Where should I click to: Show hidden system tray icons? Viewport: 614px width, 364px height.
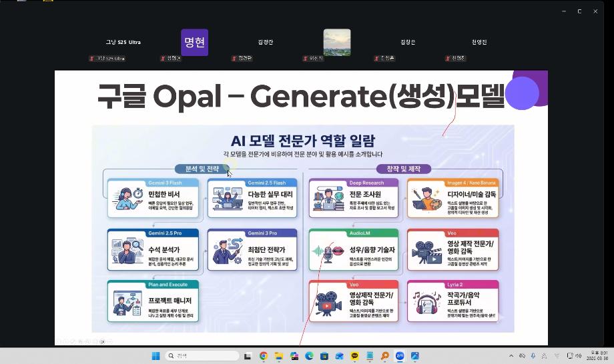(511, 355)
